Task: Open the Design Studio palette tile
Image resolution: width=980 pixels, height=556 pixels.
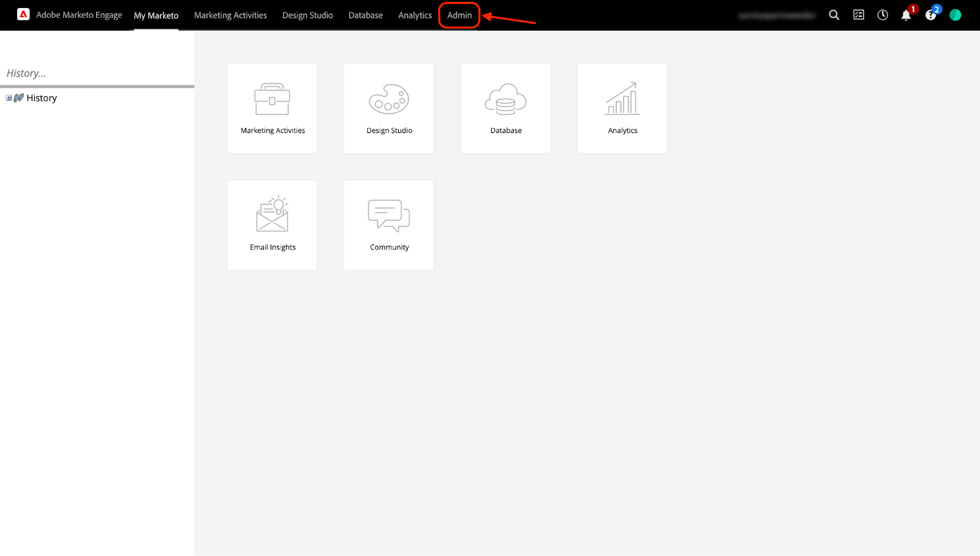Action: [x=389, y=108]
